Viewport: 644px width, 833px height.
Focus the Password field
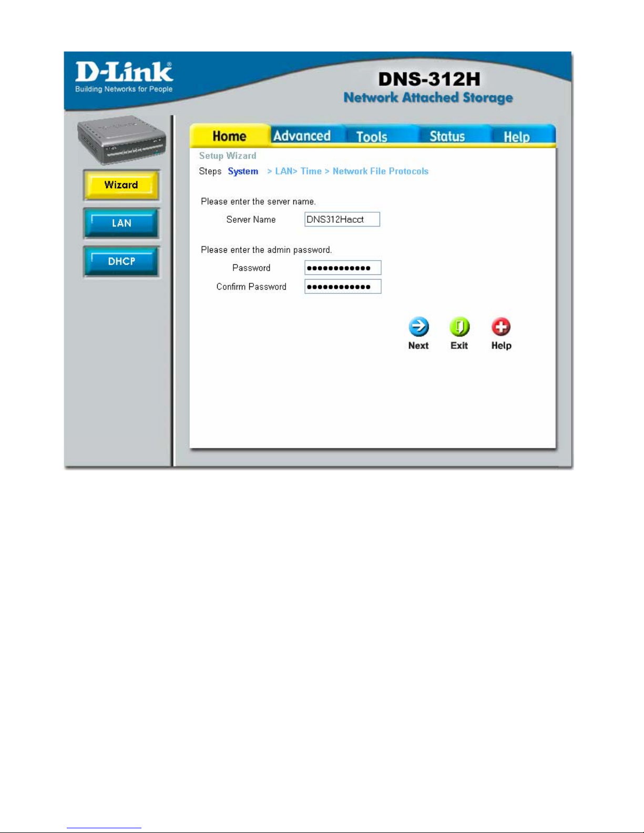(x=343, y=268)
